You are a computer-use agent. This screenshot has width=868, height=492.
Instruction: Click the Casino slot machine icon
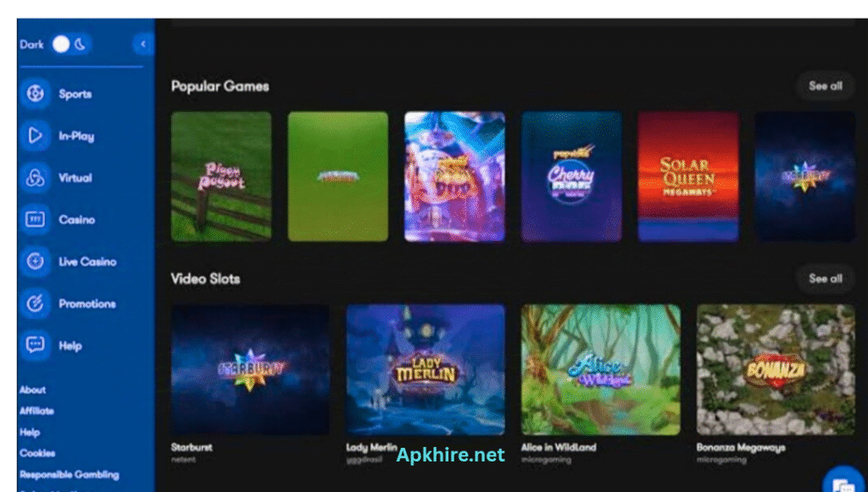point(36,220)
